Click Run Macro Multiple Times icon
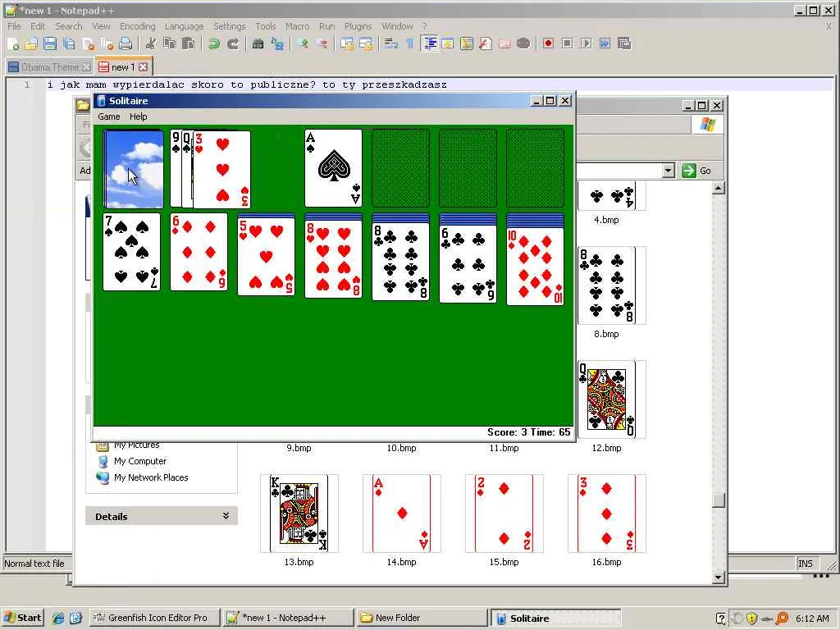 point(605,44)
